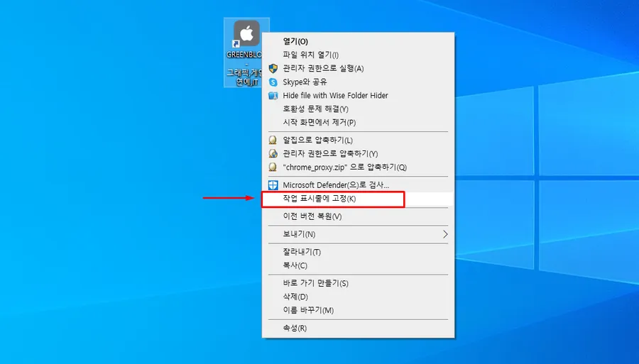The height and width of the screenshot is (364, 639).
Task: Select 시작 화면에서 제거(P)
Action: coord(358,123)
